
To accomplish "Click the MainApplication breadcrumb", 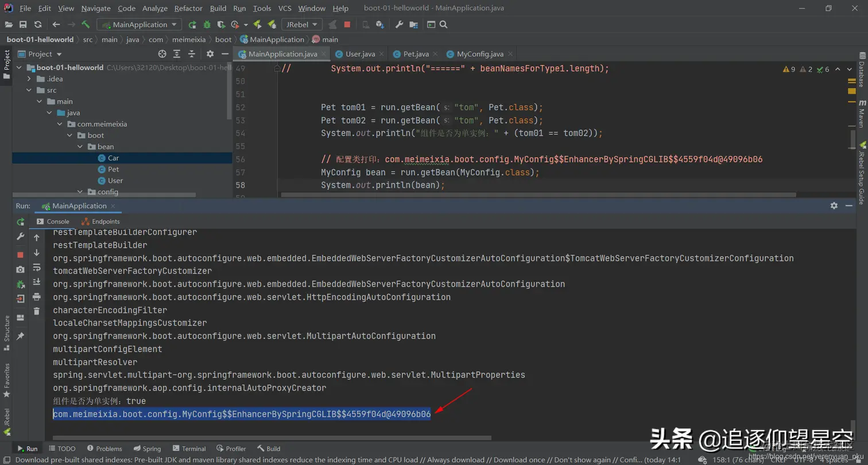I will point(272,40).
